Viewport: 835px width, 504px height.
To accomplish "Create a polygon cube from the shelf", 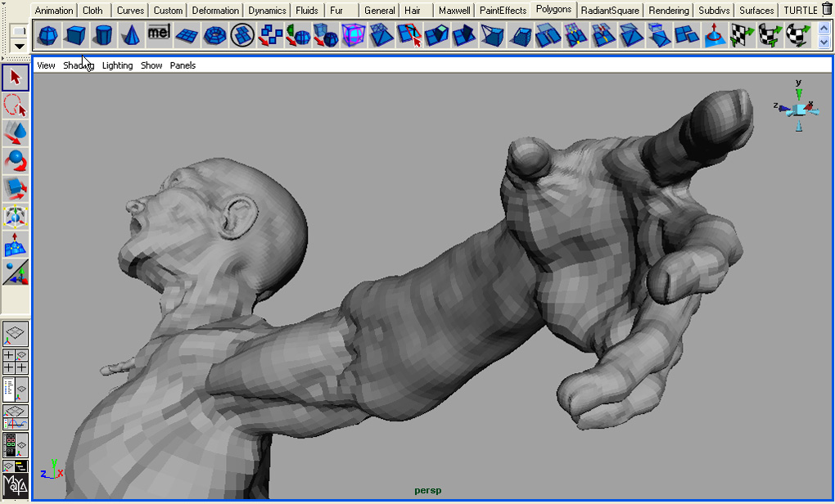I will (75, 35).
